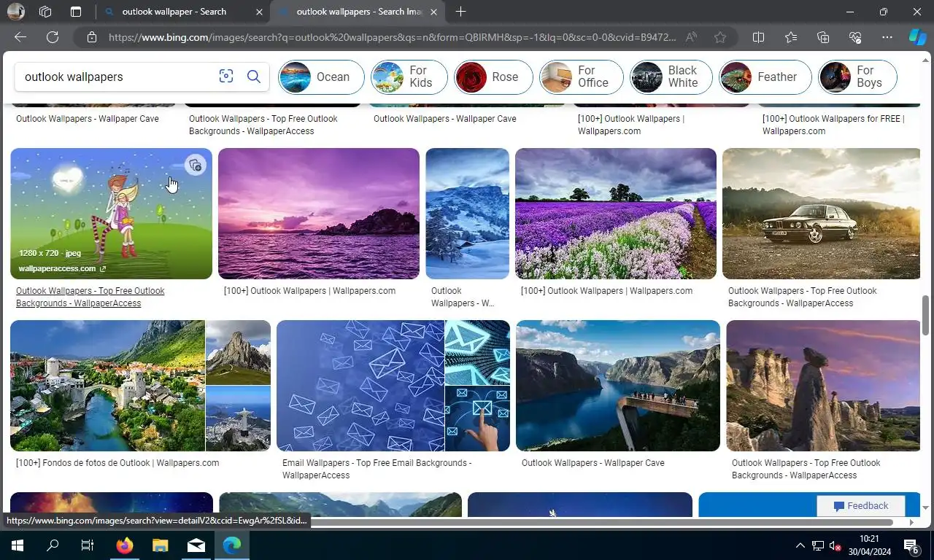
Task: Open the vintage BMW car thumbnail
Action: (822, 214)
